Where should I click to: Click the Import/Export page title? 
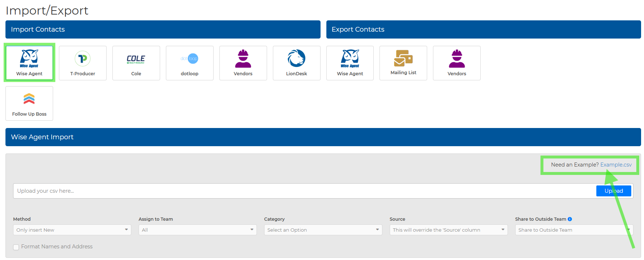coord(47,11)
